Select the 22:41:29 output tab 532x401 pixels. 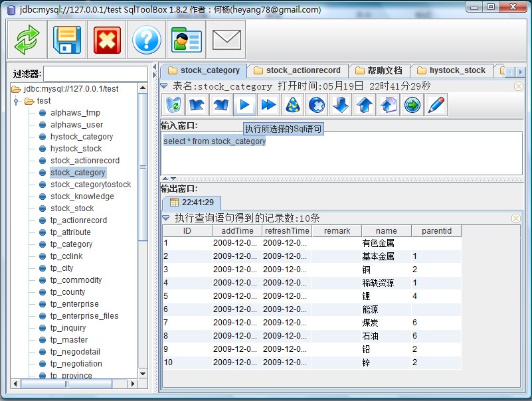click(192, 202)
